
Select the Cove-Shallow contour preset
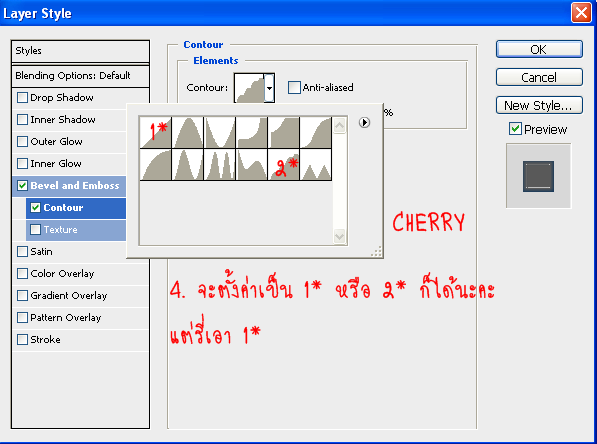[284, 132]
